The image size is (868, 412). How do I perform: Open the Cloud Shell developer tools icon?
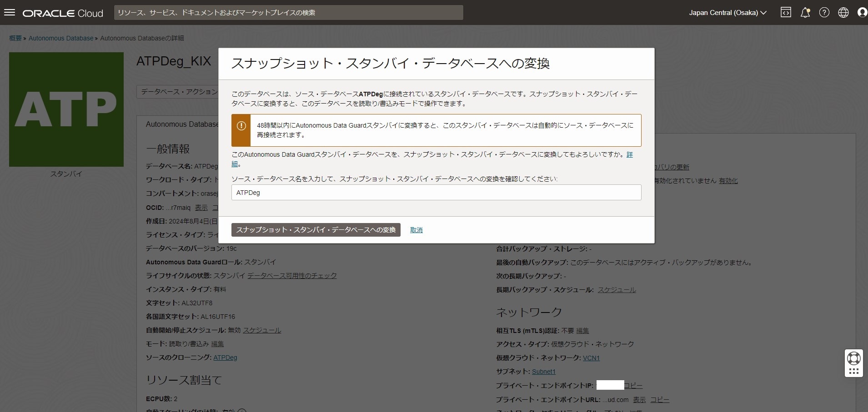[x=786, y=13]
